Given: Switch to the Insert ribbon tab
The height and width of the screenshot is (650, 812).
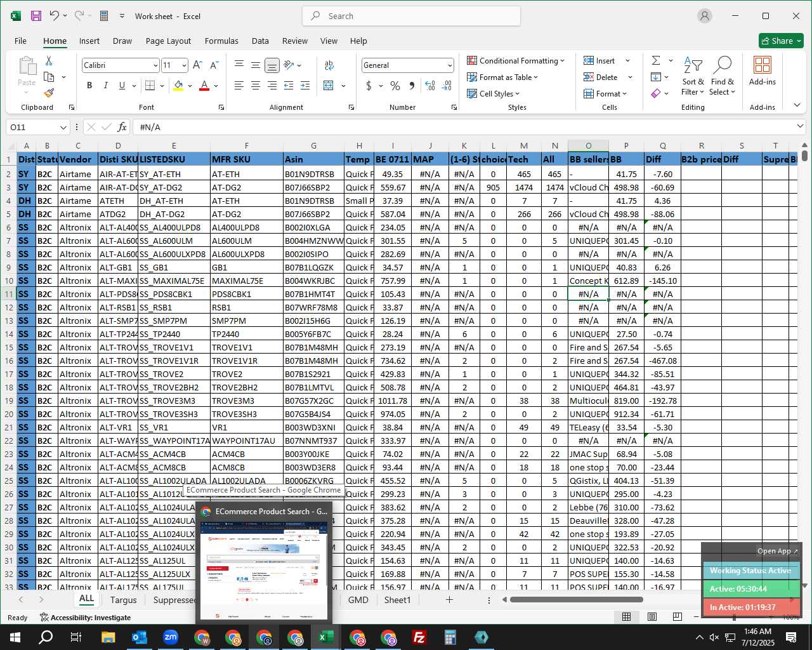Looking at the screenshot, I should pos(89,41).
